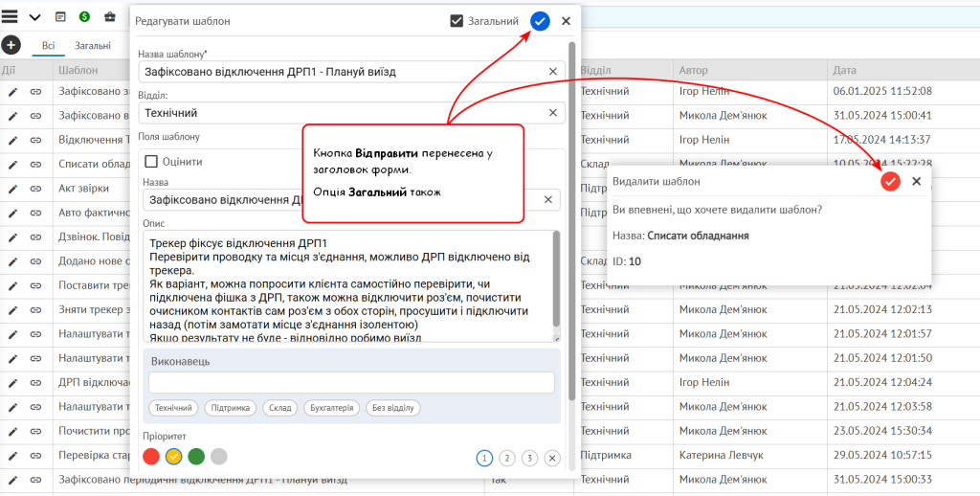
Task: Clear the Відділ field value
Action: [552, 113]
